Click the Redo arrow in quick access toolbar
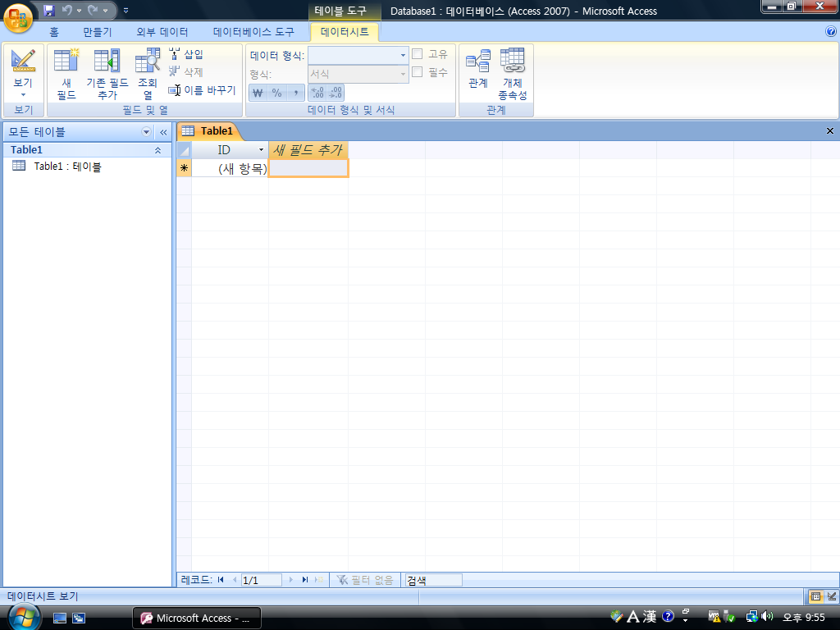Image resolution: width=840 pixels, height=630 pixels. coord(94,10)
